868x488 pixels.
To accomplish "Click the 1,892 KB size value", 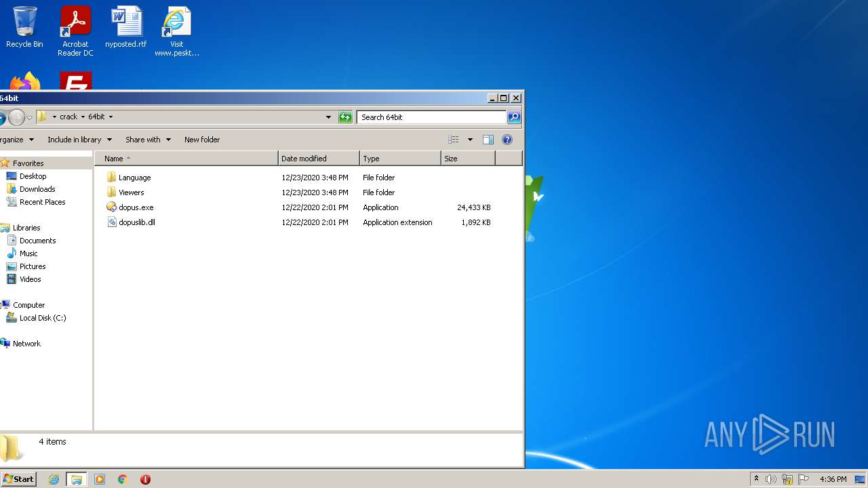I will coord(475,222).
